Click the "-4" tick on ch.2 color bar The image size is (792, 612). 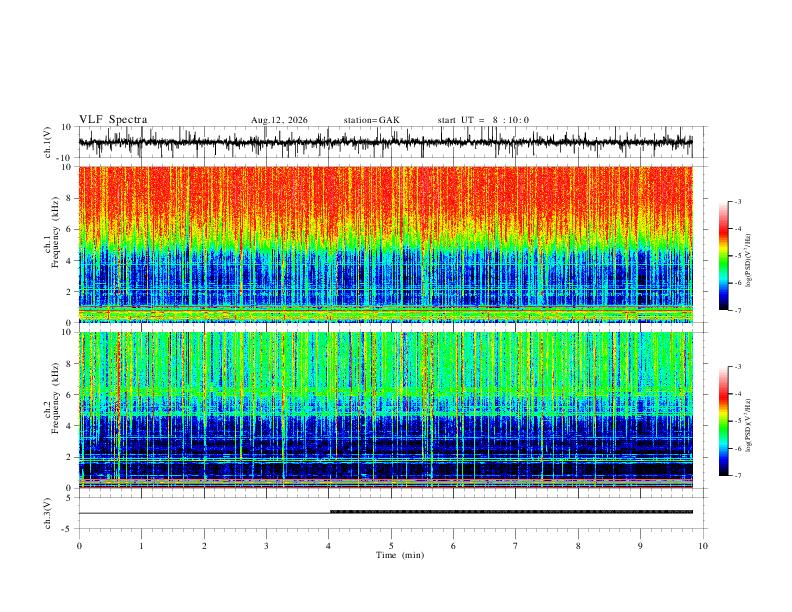738,394
